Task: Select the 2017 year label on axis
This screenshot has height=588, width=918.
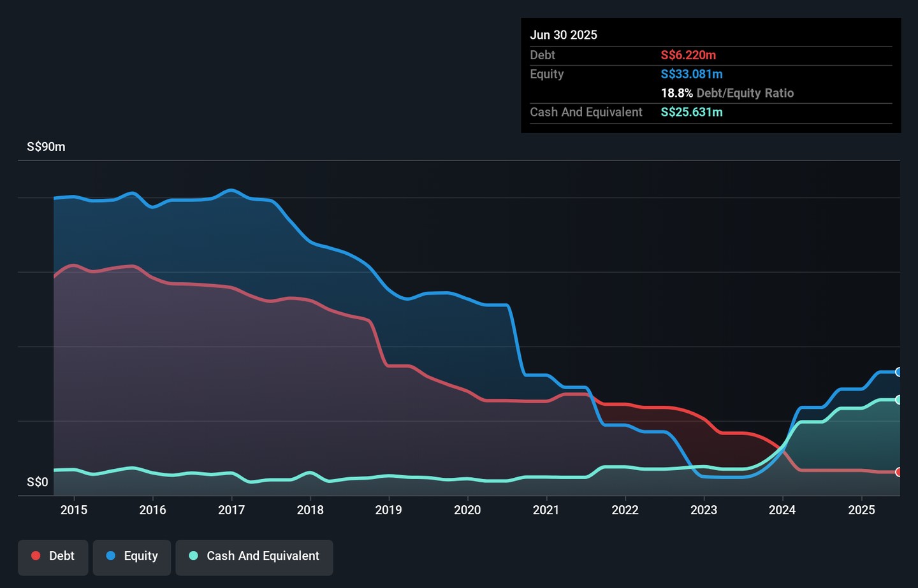Action: (x=231, y=510)
